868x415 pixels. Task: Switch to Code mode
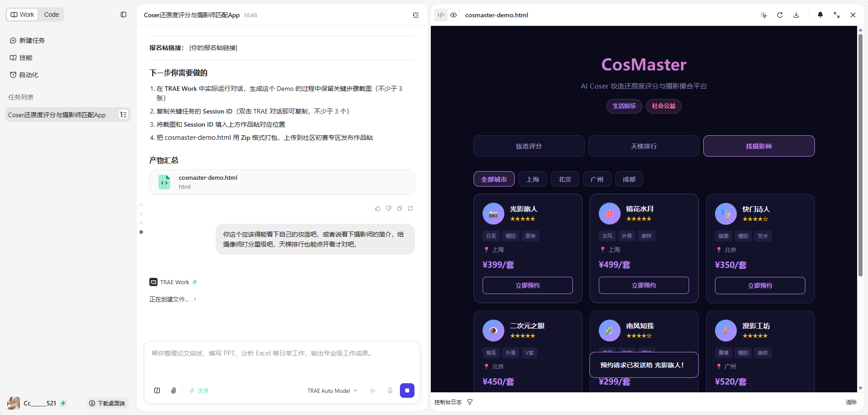coord(51,15)
